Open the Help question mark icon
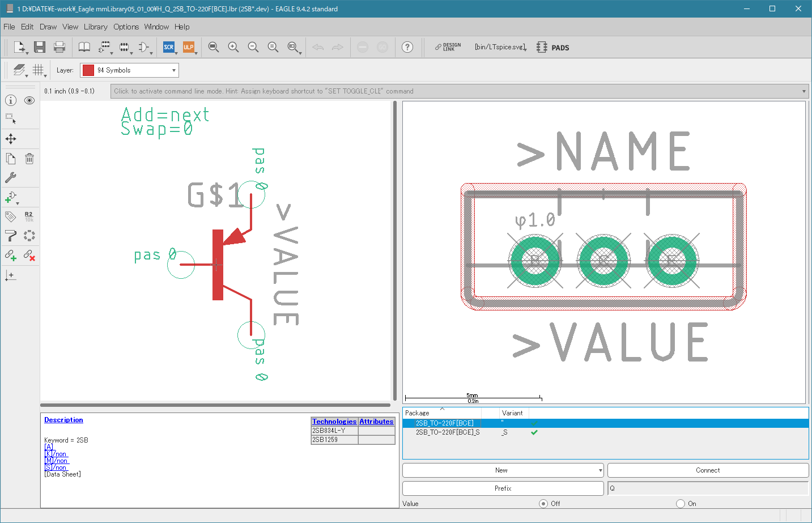This screenshot has height=523, width=812. click(x=407, y=48)
